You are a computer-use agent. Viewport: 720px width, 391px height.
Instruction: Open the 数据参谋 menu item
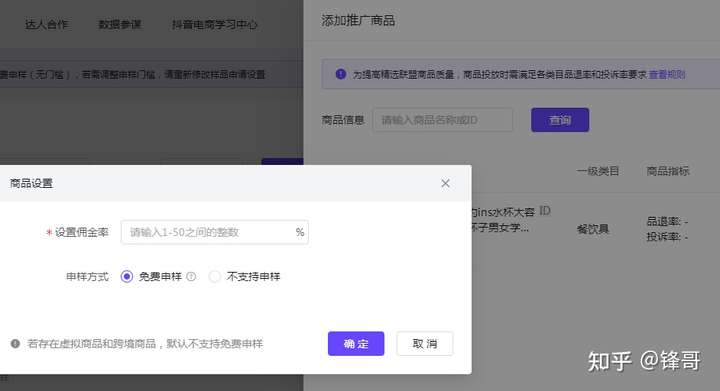point(120,24)
